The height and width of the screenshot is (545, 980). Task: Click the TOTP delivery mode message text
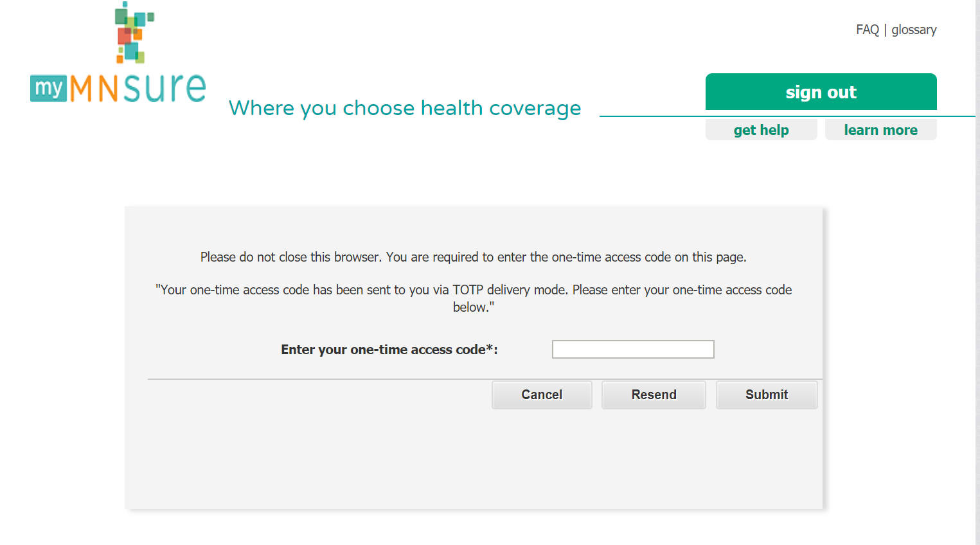click(473, 290)
